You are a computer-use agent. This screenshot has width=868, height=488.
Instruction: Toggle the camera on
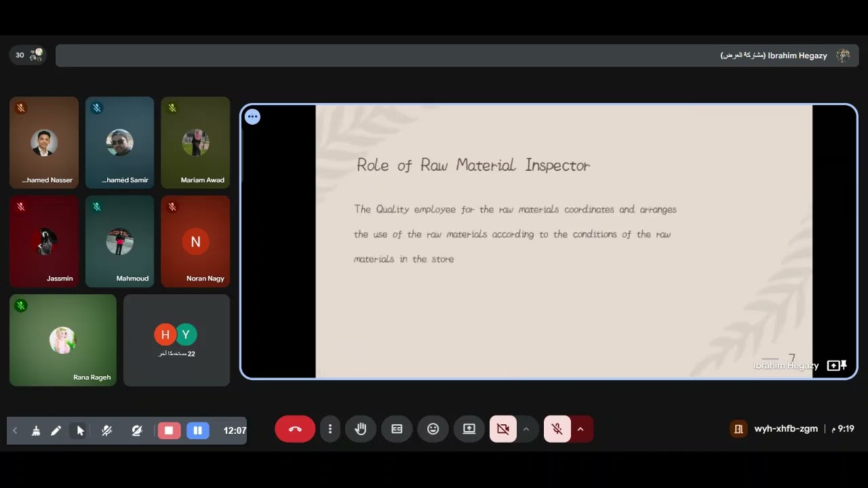click(x=502, y=429)
